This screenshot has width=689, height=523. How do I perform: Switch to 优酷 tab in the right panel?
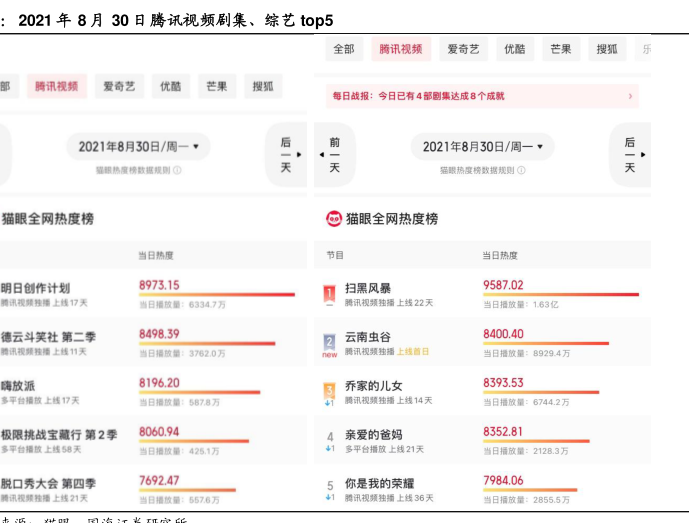pyautogui.click(x=515, y=49)
